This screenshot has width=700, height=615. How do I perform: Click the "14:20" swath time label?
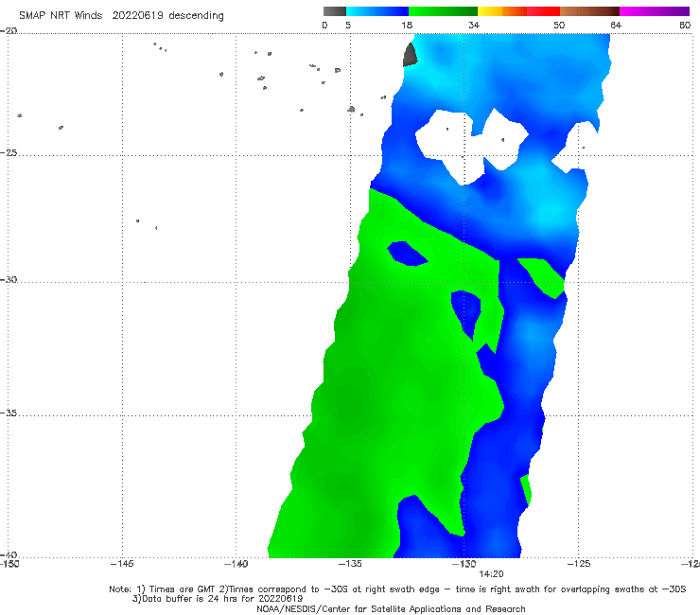click(491, 574)
